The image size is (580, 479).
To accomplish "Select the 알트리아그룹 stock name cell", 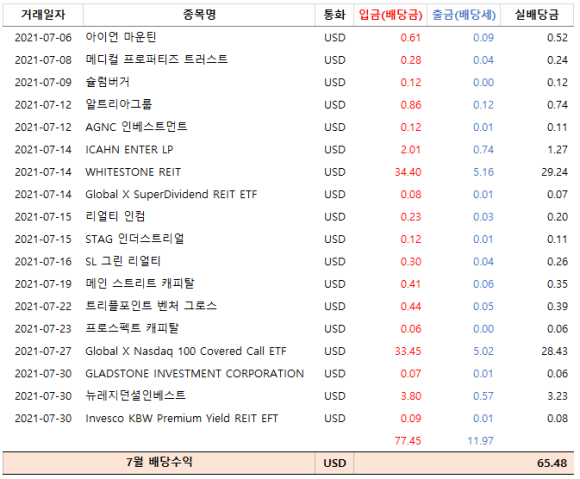I will click(x=119, y=104).
